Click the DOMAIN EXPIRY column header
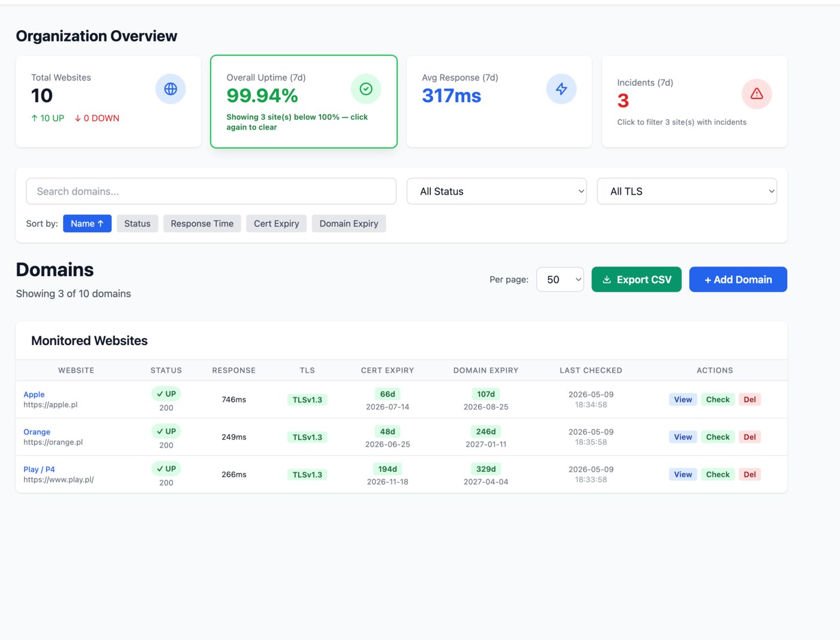The image size is (840, 640). pos(486,370)
